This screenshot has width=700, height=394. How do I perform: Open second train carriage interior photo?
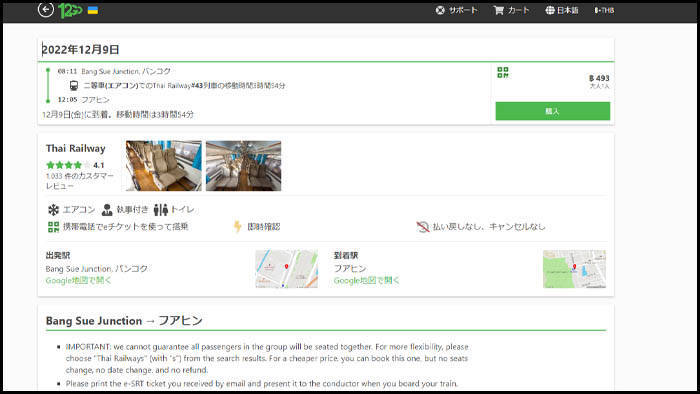(244, 166)
